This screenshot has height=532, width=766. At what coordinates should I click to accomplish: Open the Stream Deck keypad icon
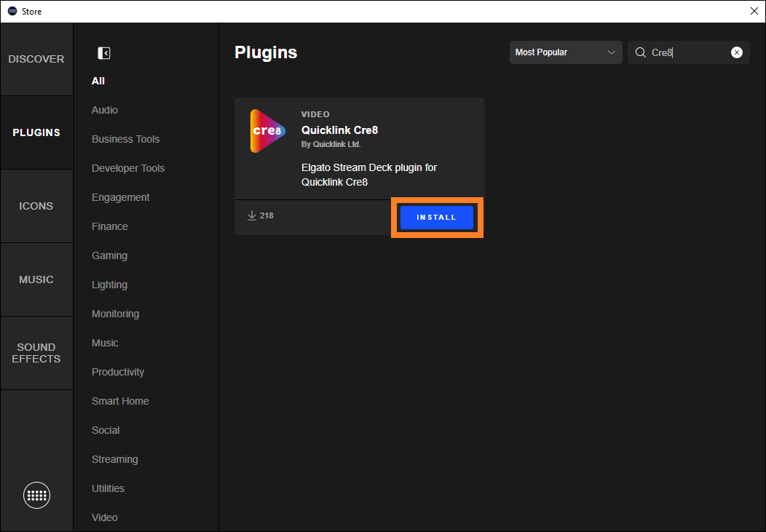tap(36, 495)
